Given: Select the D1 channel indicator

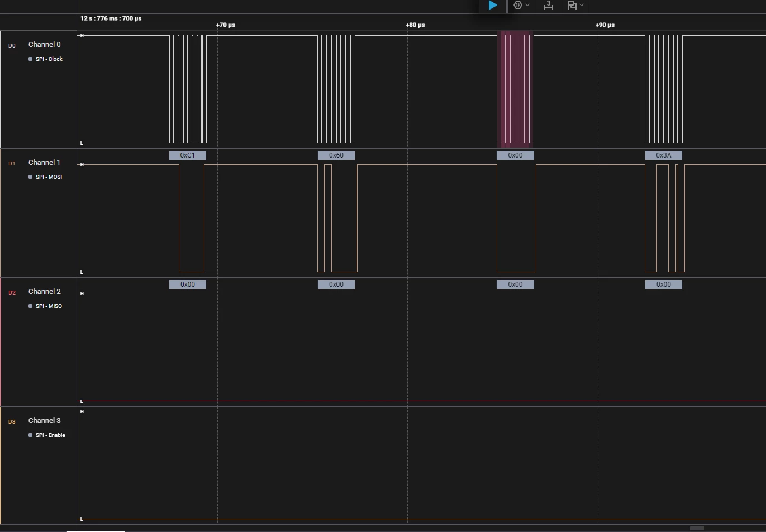Looking at the screenshot, I should [12, 163].
